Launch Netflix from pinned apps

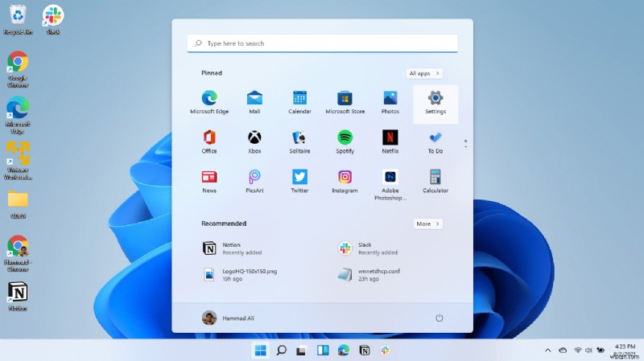[390, 142]
